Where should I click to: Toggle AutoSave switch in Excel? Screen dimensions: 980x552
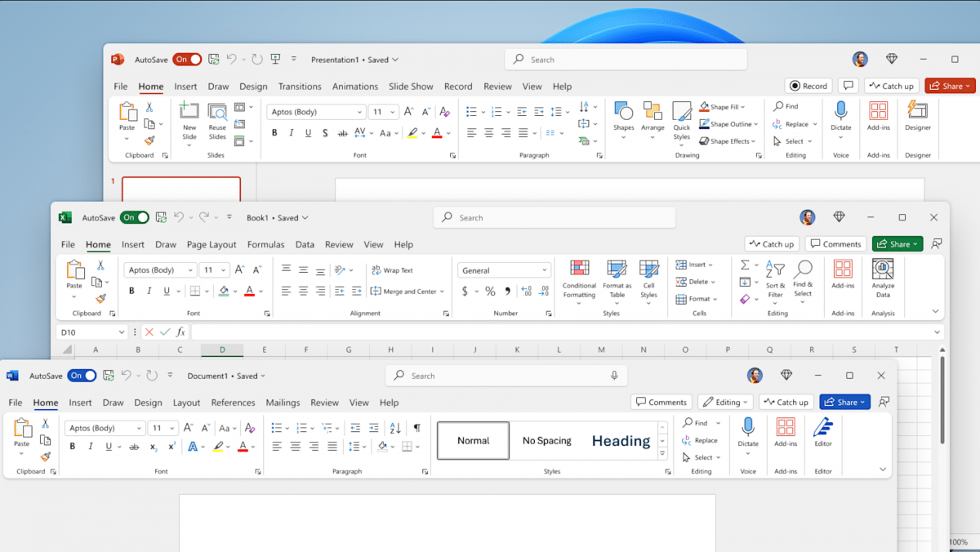click(135, 218)
